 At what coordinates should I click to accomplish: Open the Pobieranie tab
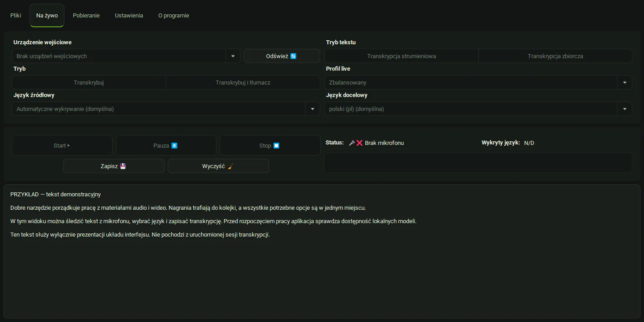click(86, 15)
